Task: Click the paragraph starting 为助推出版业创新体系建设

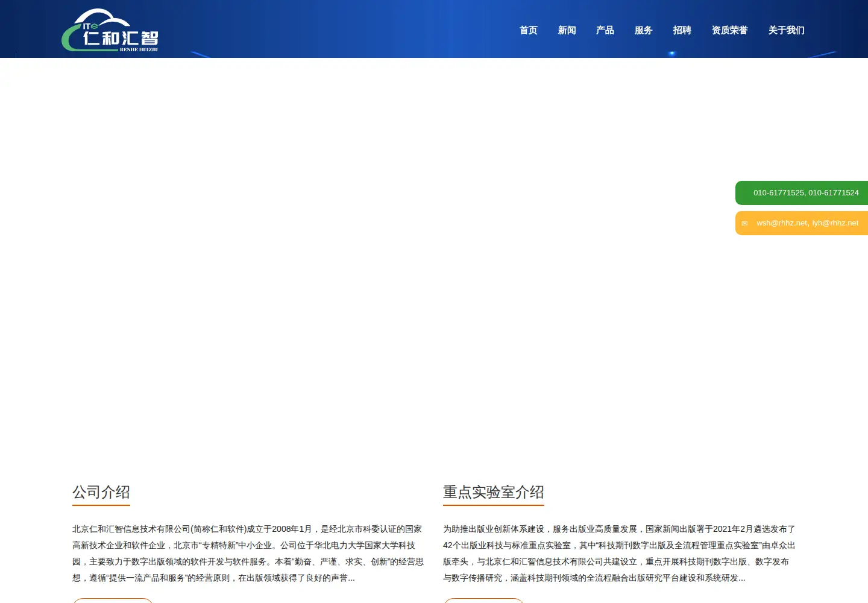Action: (620, 554)
